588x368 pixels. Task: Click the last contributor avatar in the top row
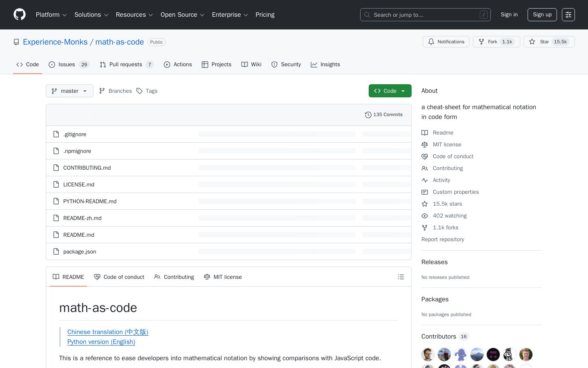tap(526, 355)
